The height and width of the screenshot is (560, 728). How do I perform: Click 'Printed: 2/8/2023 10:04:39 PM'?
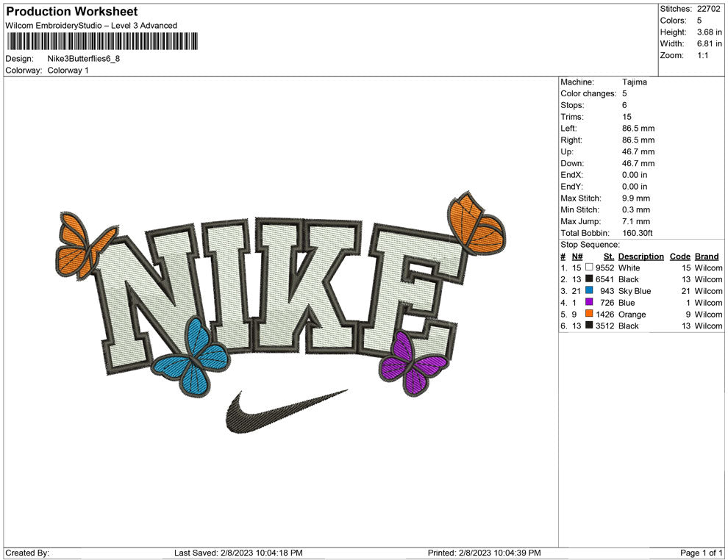pos(485,553)
